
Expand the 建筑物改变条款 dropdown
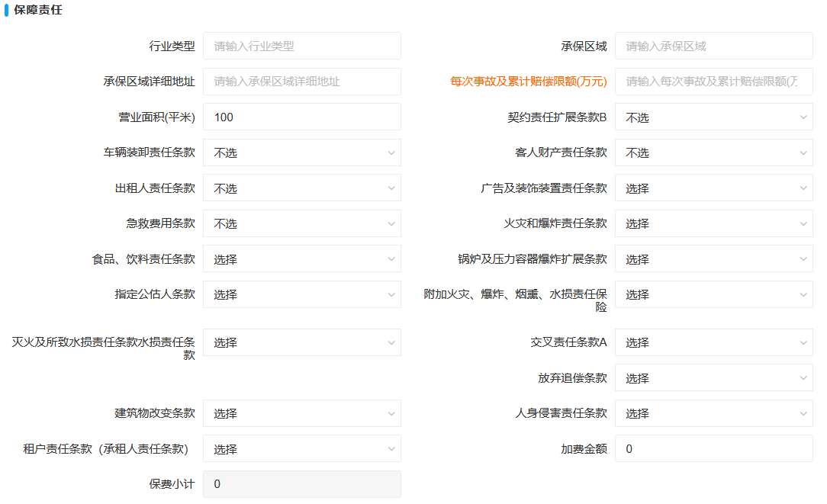pos(301,413)
